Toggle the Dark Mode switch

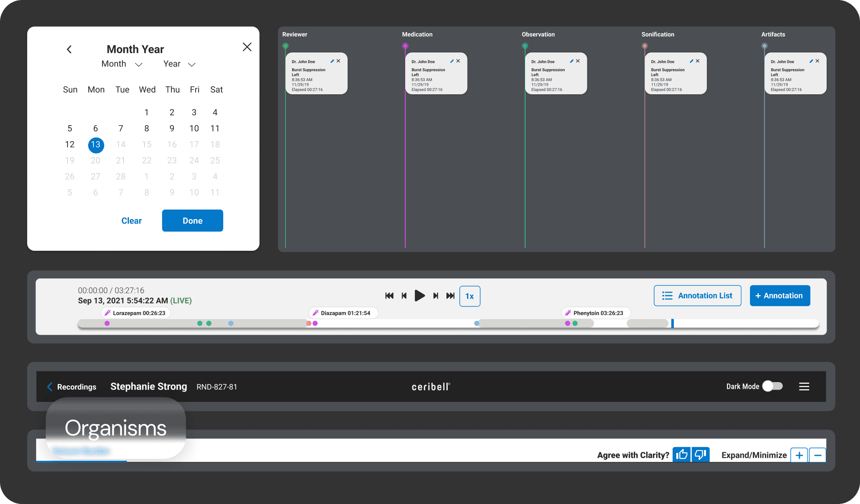pyautogui.click(x=772, y=386)
